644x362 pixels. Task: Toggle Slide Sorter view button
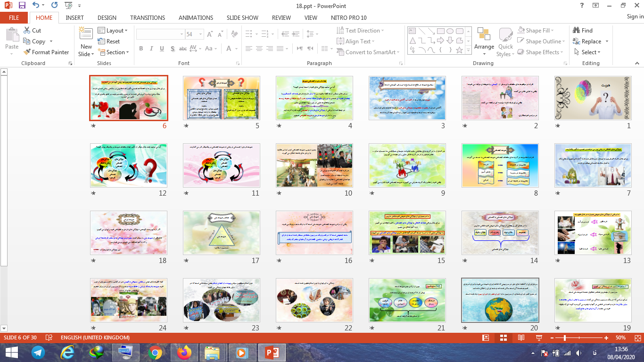(503, 338)
